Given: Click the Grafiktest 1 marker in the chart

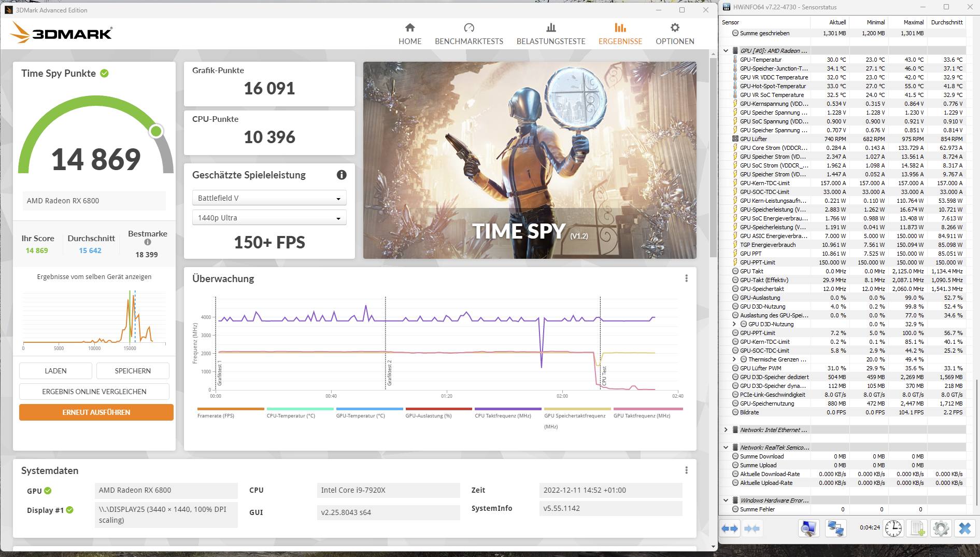Looking at the screenshot, I should click(x=219, y=372).
